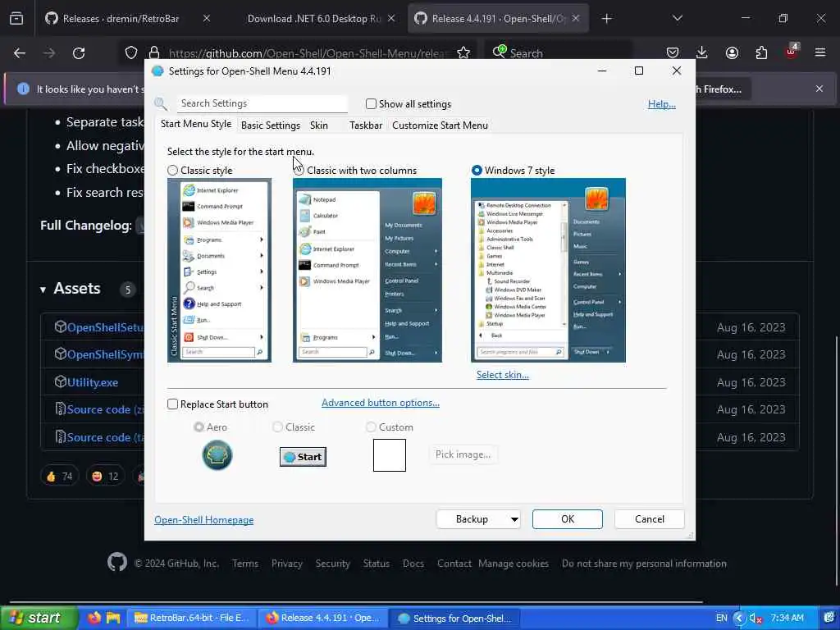The width and height of the screenshot is (840, 630).
Task: Click the tracking protection shield icon
Action: [x=131, y=53]
